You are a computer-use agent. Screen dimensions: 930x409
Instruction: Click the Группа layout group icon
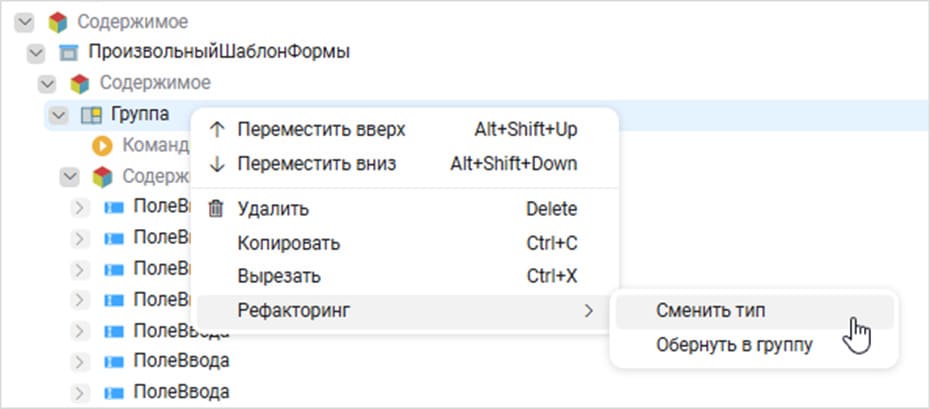90,115
